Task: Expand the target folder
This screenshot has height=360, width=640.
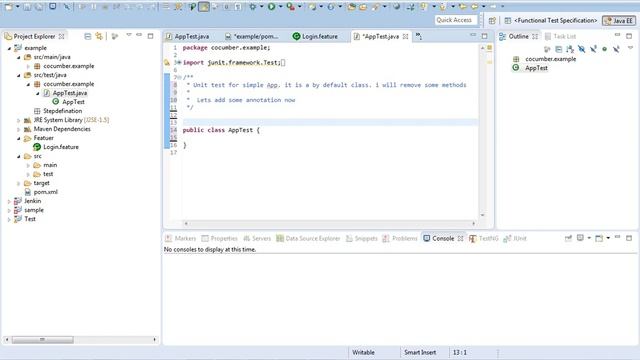Action: tap(18, 183)
